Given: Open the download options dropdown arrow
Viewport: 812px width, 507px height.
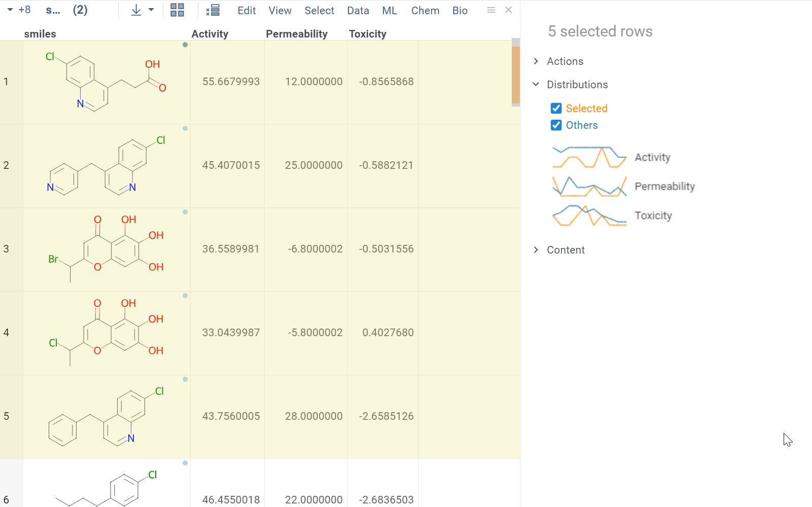Looking at the screenshot, I should coord(151,10).
